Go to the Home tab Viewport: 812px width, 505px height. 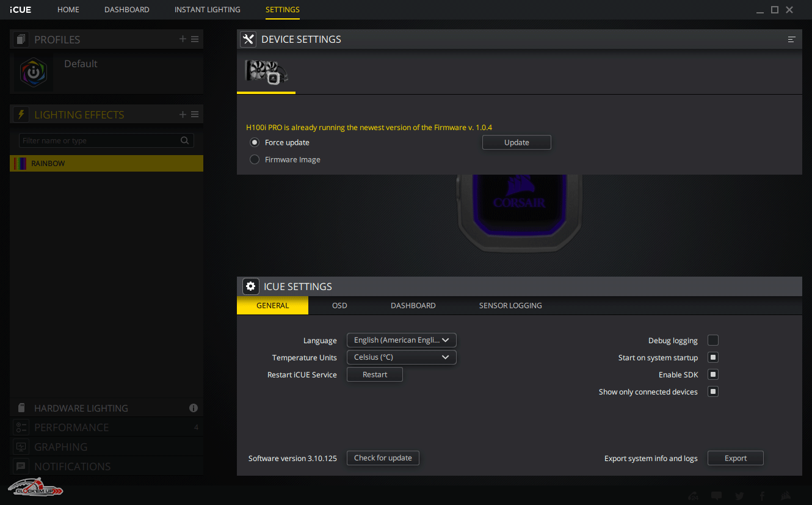pos(68,10)
